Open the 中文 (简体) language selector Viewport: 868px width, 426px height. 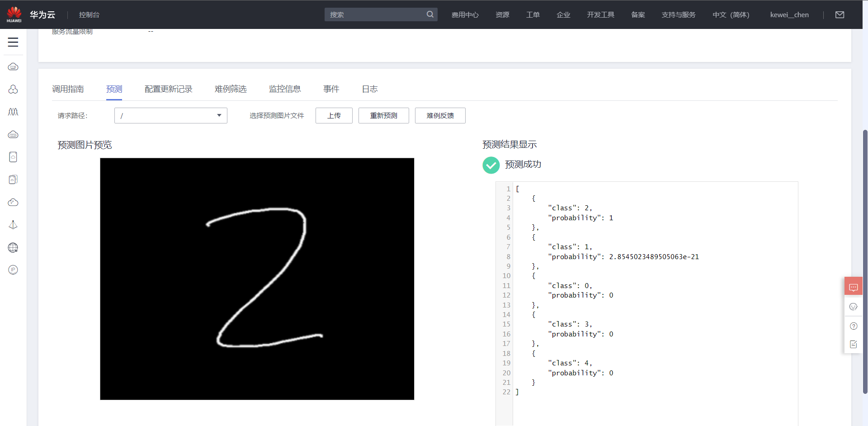tap(731, 14)
